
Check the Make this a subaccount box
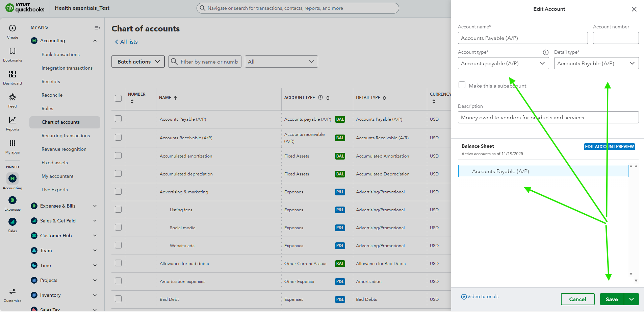[x=462, y=85]
